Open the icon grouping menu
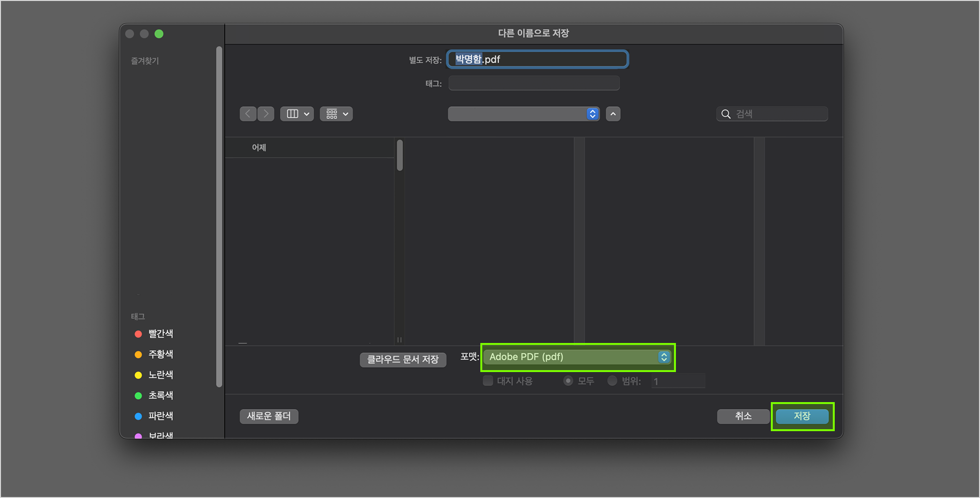The image size is (980, 498). click(x=336, y=114)
